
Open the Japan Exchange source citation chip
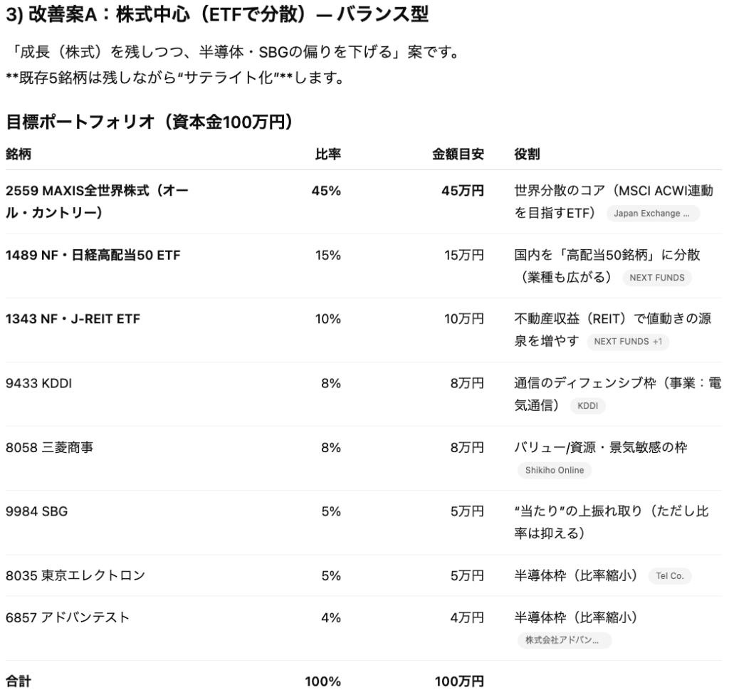pyautogui.click(x=652, y=214)
